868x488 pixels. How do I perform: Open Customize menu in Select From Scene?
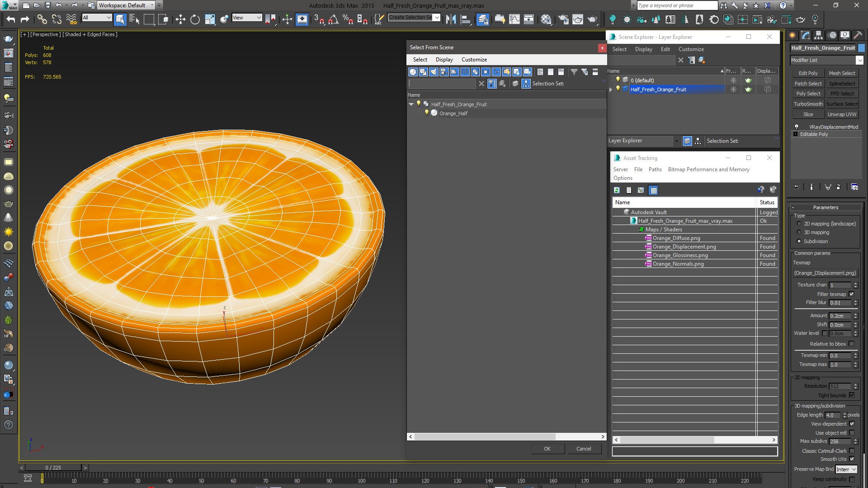(474, 60)
